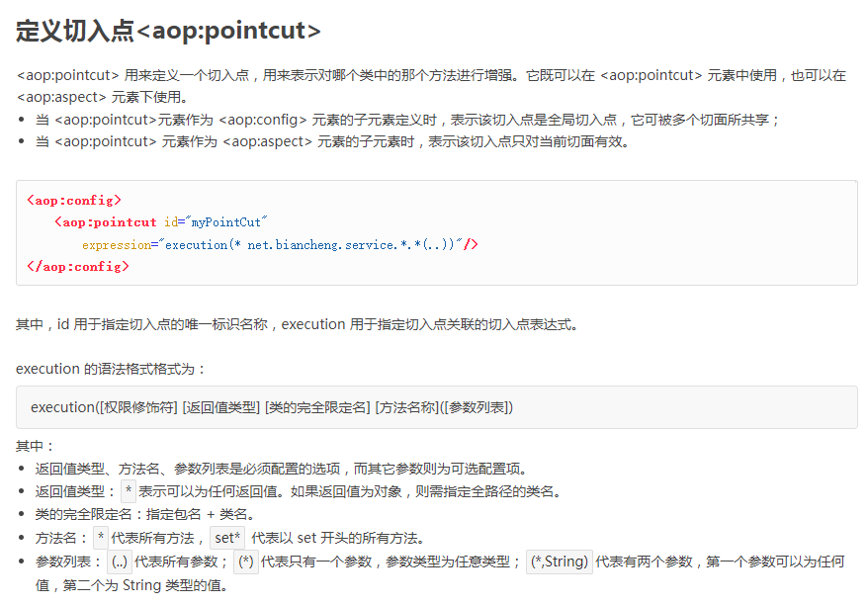Click the heading 定义切入点<aop:pointcut>
This screenshot has height=605, width=868.
click(168, 32)
